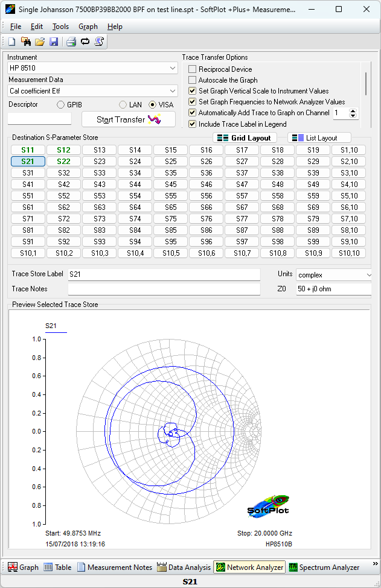381x588 pixels.
Task: Expand the Measurement Data dropdown
Action: tap(92, 91)
